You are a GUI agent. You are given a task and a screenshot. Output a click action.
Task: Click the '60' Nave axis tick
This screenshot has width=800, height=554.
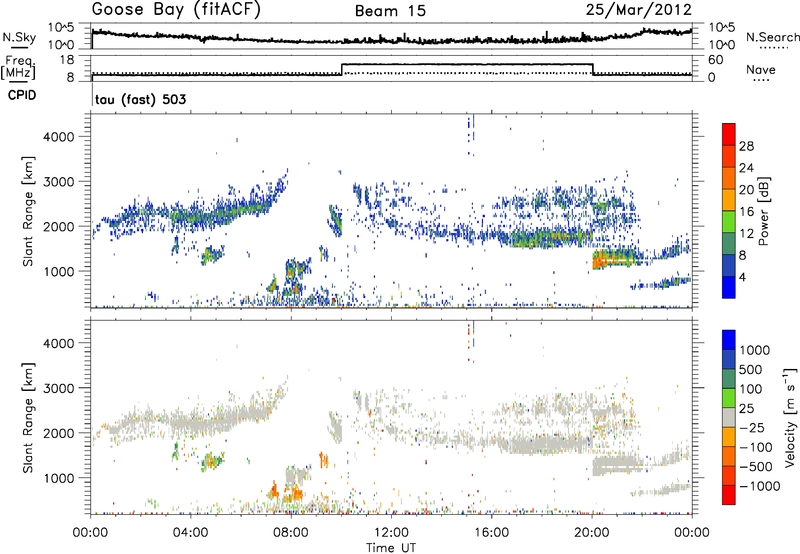coord(715,60)
